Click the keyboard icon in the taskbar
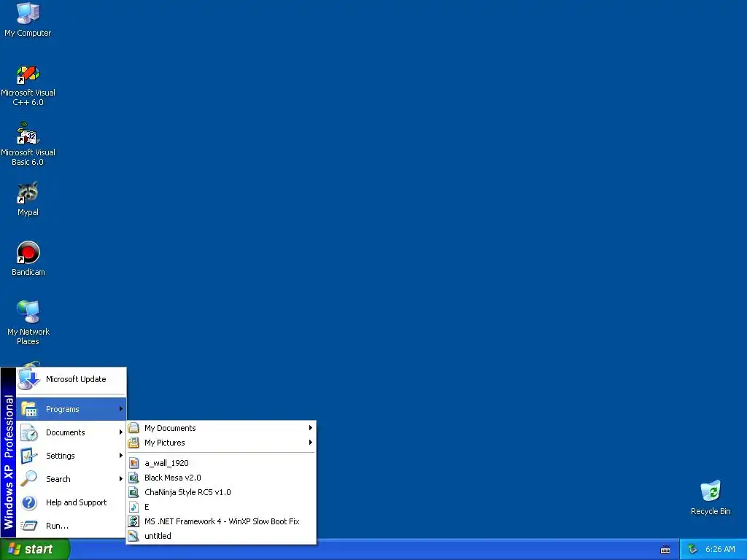Viewport: 747px width, 560px height. point(665,550)
